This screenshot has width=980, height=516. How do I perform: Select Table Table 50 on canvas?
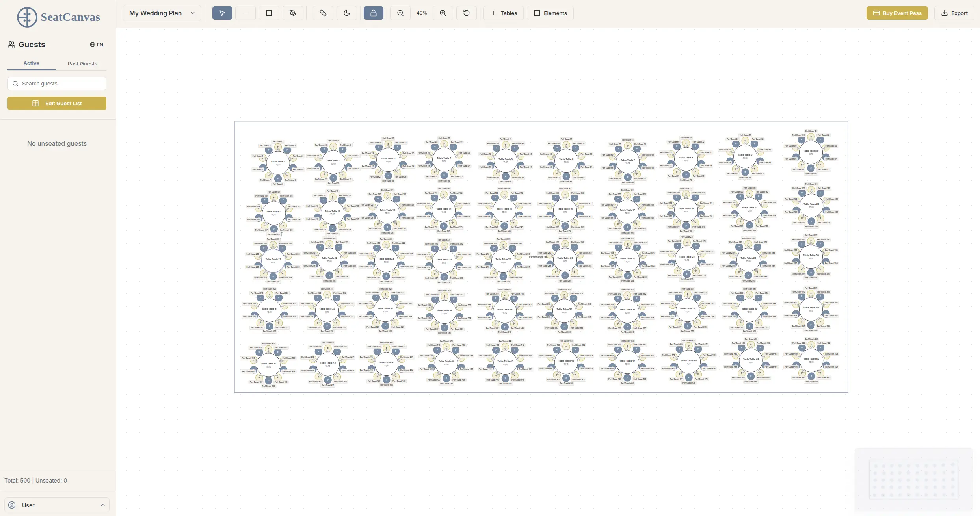click(811, 360)
